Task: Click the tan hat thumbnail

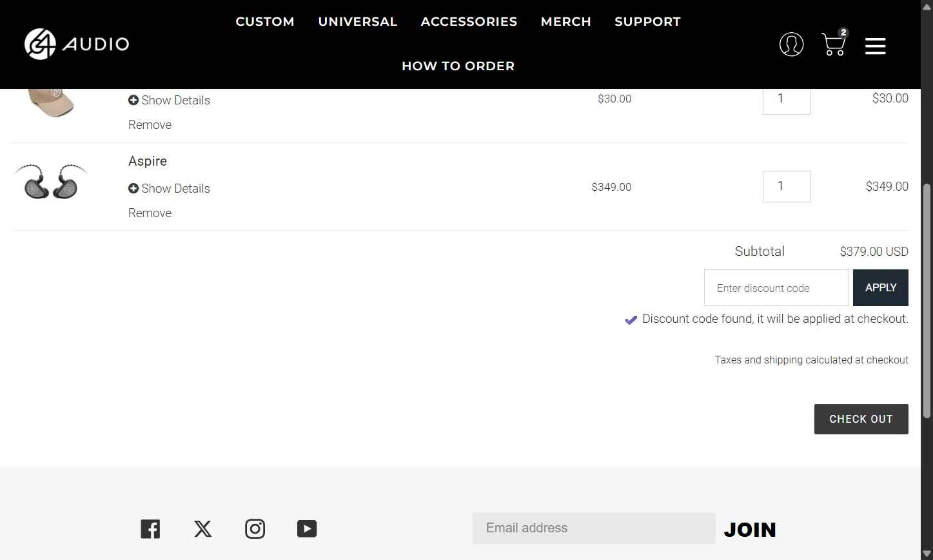Action: click(51, 103)
